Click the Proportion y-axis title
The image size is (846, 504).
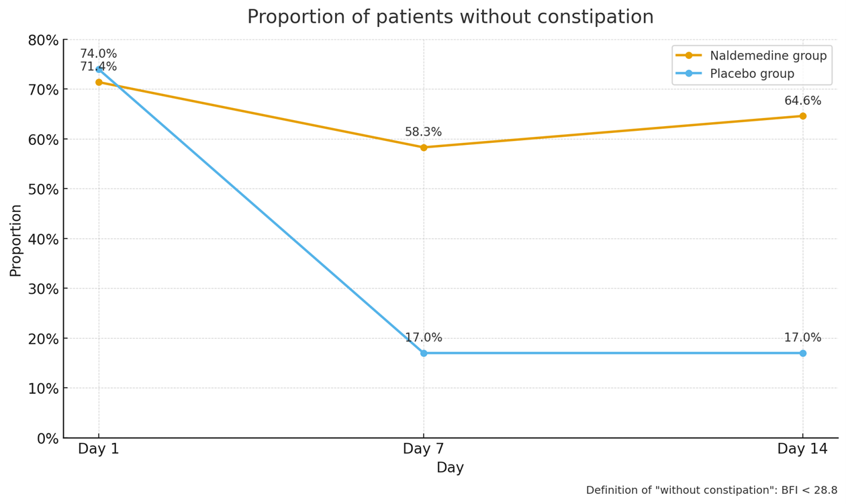(x=15, y=240)
